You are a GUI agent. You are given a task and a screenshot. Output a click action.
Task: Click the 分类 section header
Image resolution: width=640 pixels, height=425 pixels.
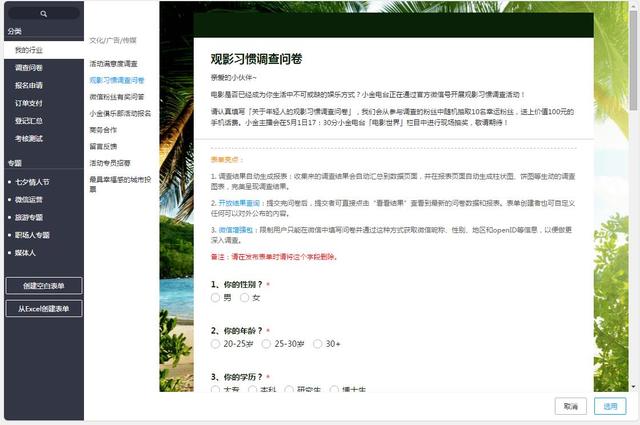(x=14, y=31)
